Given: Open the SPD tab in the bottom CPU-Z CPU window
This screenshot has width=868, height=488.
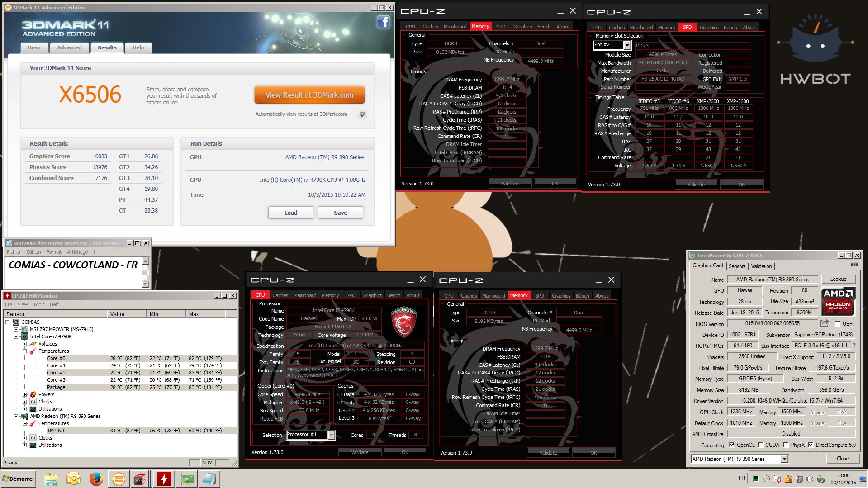Looking at the screenshot, I should click(x=351, y=295).
